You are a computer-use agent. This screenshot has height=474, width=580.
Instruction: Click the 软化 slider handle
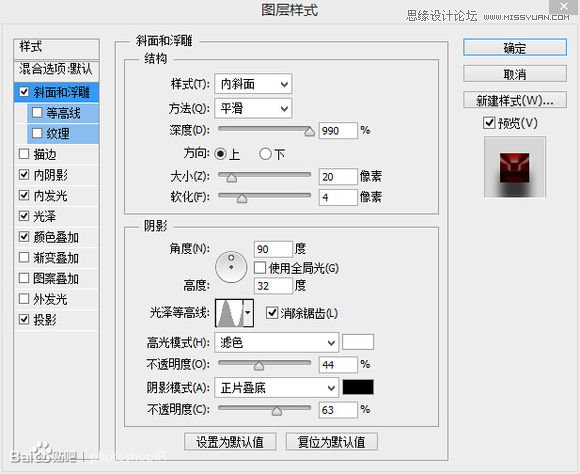[x=242, y=198]
